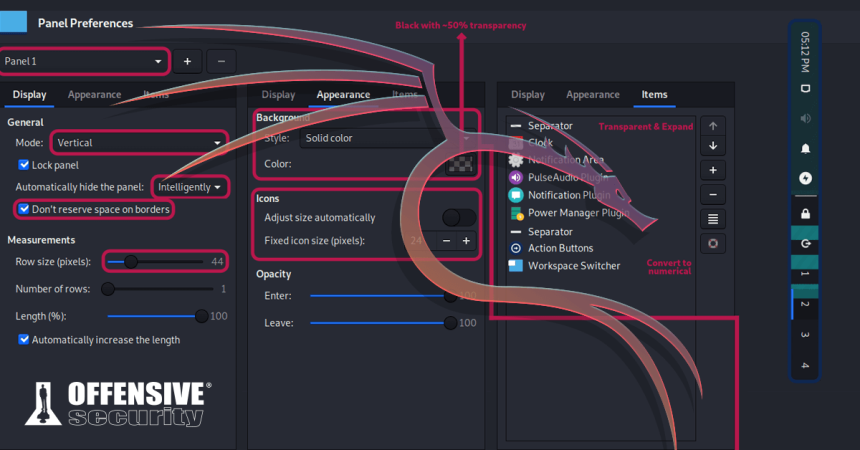Open item properties list icon button
The width and height of the screenshot is (860, 450).
pyautogui.click(x=712, y=218)
